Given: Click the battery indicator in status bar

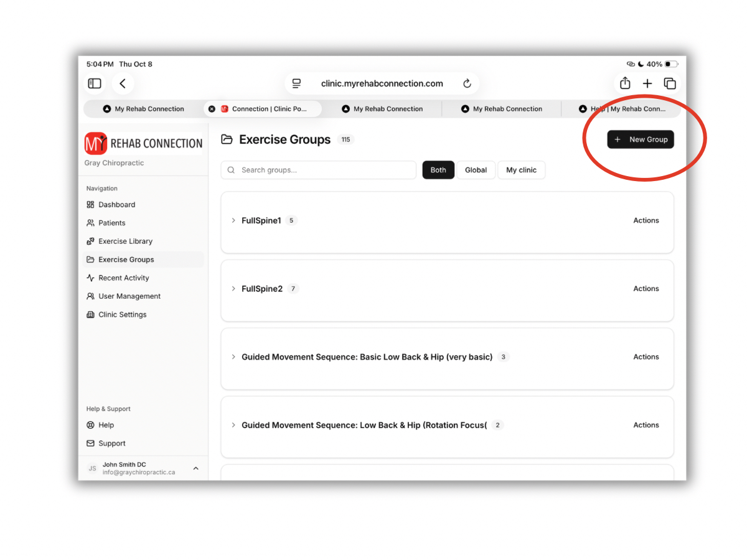Looking at the screenshot, I should 671,64.
